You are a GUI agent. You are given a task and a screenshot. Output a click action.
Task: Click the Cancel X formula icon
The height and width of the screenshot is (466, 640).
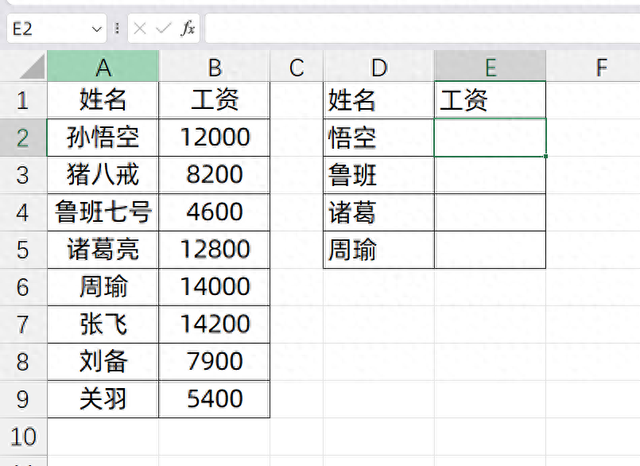140,29
